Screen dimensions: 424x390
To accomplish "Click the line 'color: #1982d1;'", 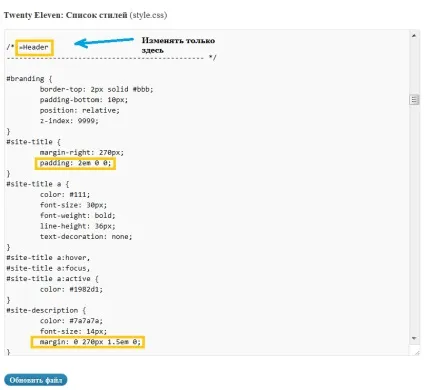I will 71,289.
